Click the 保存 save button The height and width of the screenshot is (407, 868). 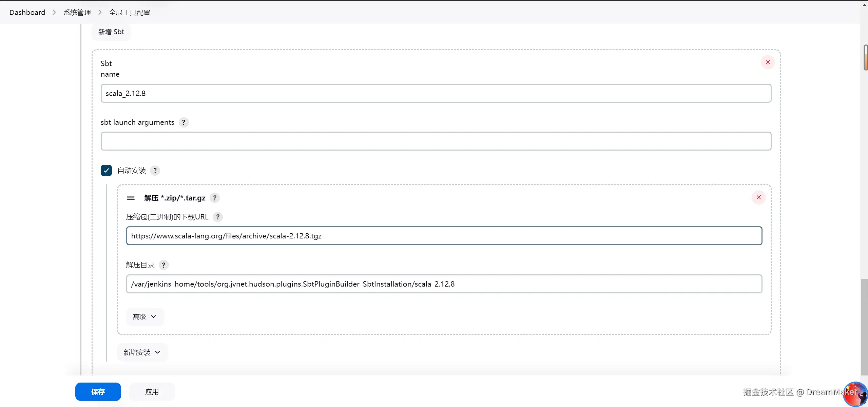tap(98, 392)
